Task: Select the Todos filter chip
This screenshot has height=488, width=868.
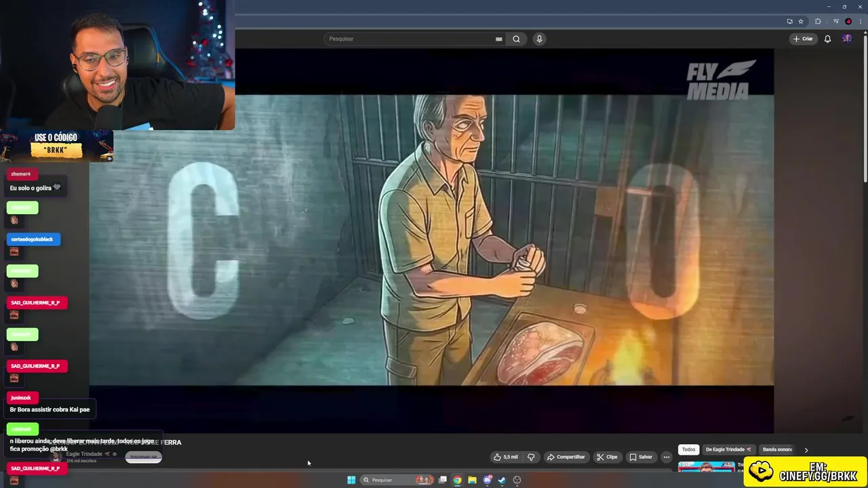Action: tap(689, 449)
